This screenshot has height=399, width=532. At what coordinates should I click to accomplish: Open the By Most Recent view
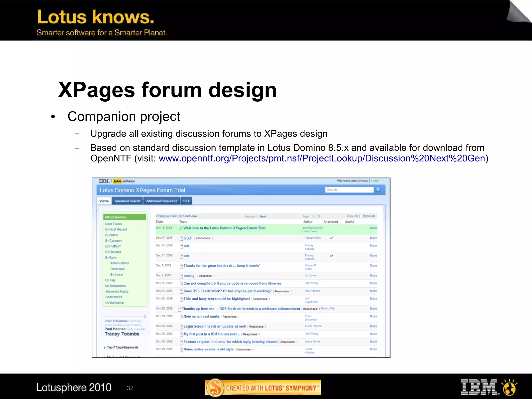coord(116,230)
